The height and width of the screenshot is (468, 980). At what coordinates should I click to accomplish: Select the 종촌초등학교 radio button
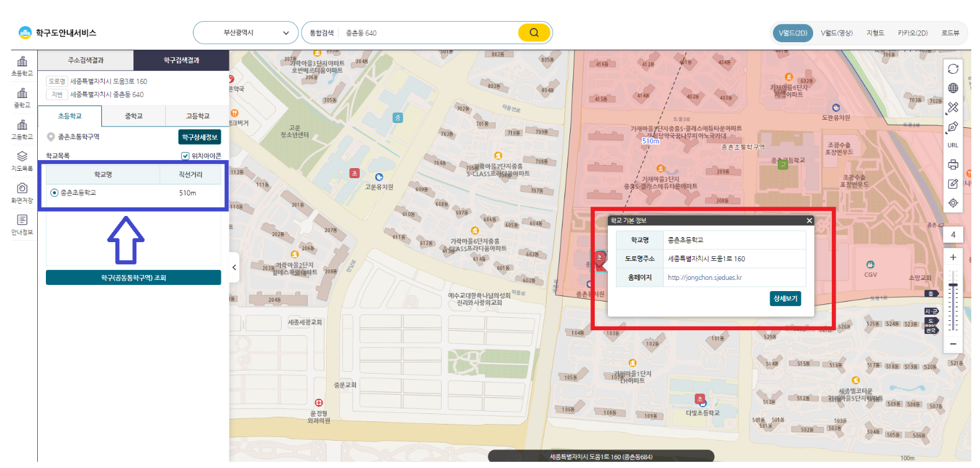[55, 193]
